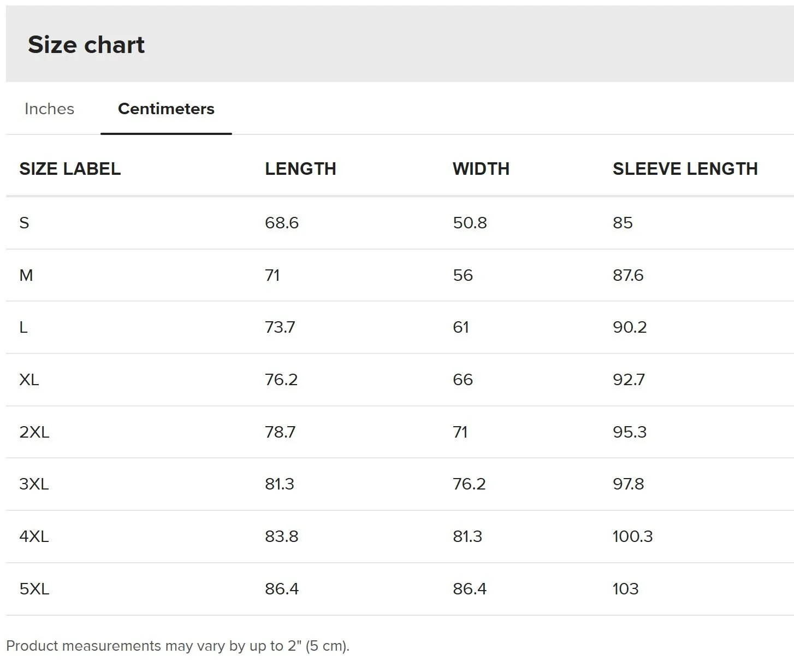Click the 68.6 length value for S
The width and height of the screenshot is (794, 672).
[282, 223]
